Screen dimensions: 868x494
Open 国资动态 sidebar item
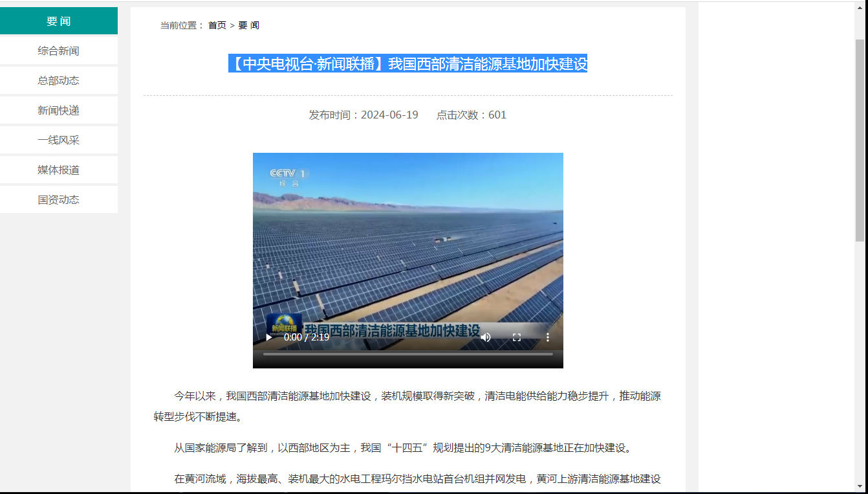(59, 199)
